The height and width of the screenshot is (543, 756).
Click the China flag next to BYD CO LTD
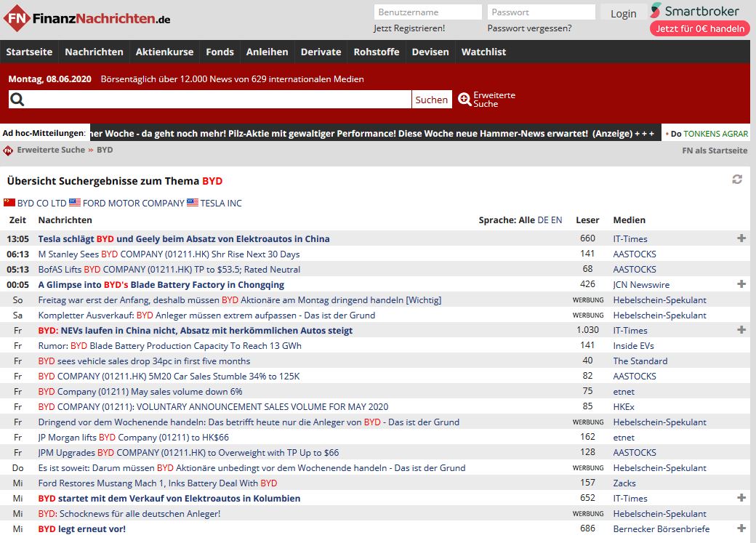[x=9, y=203]
